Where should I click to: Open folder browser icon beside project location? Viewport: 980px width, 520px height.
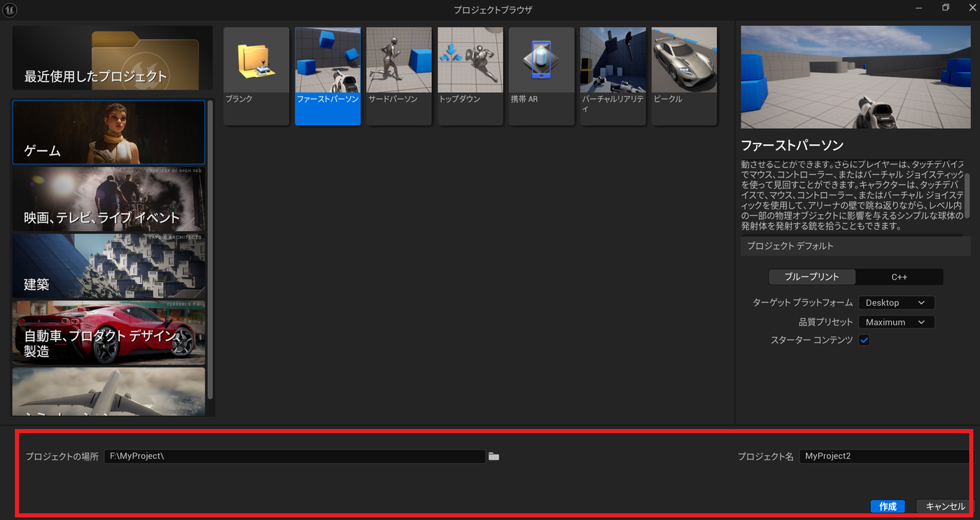[493, 456]
